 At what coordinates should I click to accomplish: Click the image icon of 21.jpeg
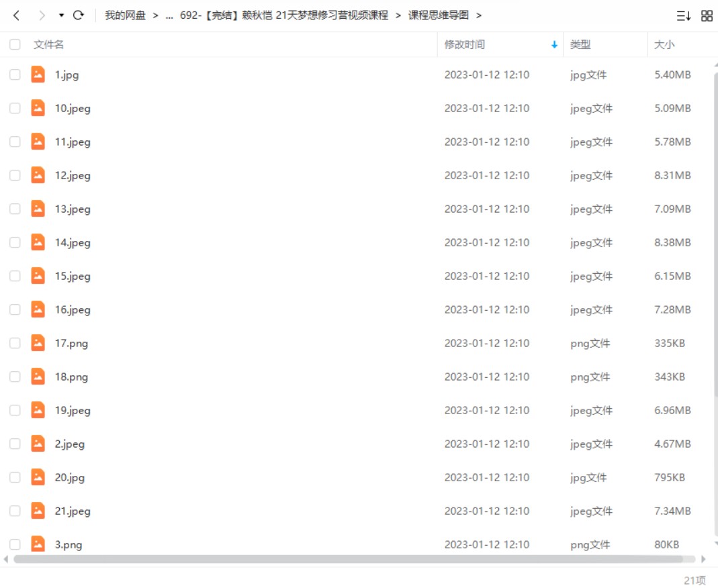pyautogui.click(x=38, y=511)
